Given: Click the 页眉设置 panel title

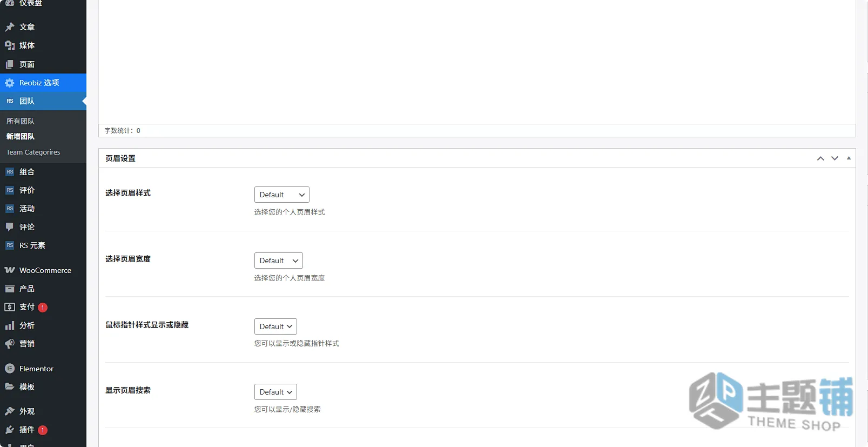Looking at the screenshot, I should pos(120,158).
